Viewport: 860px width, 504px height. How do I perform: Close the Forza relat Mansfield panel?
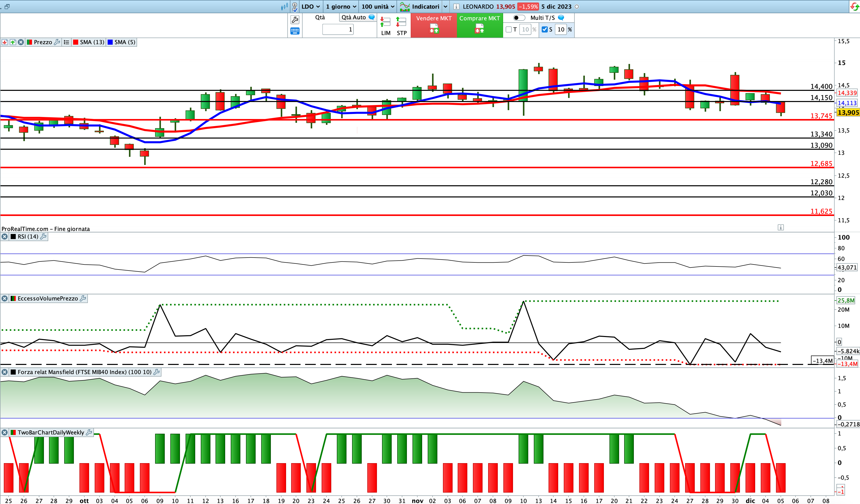(x=4, y=372)
